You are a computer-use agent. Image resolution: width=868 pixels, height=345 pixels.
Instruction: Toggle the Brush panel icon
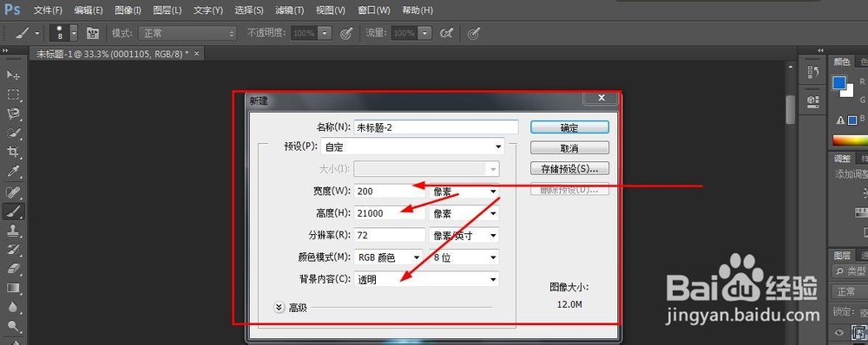[93, 33]
